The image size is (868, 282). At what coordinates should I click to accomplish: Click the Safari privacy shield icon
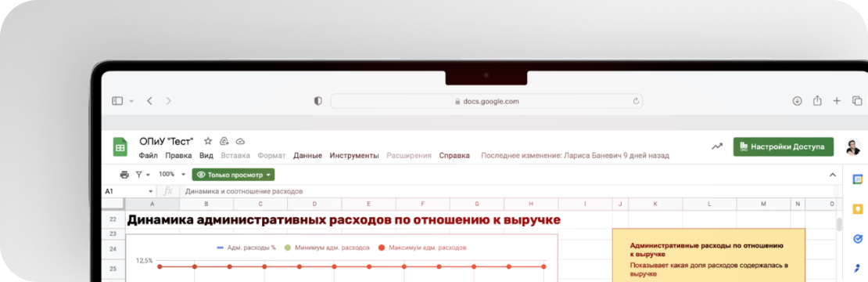[317, 101]
